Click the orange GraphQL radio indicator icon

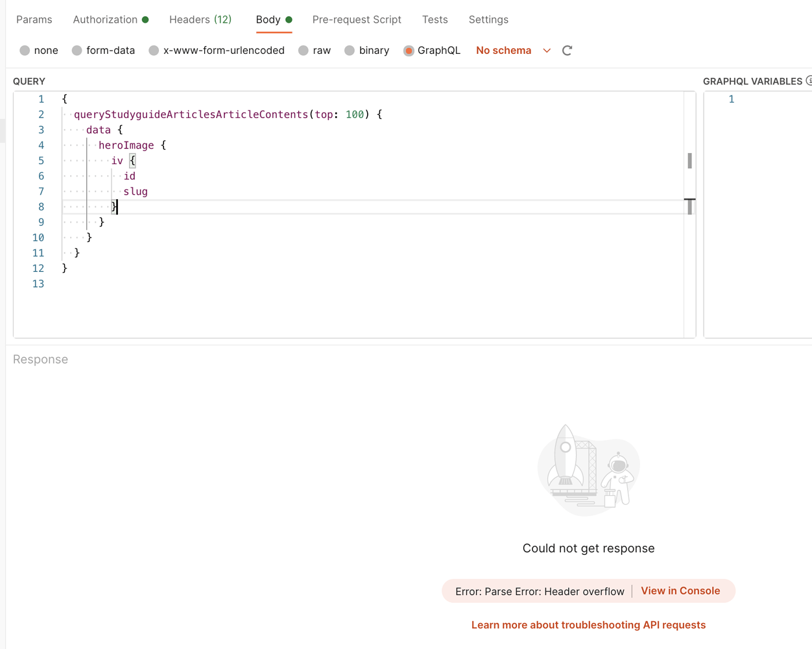click(409, 50)
